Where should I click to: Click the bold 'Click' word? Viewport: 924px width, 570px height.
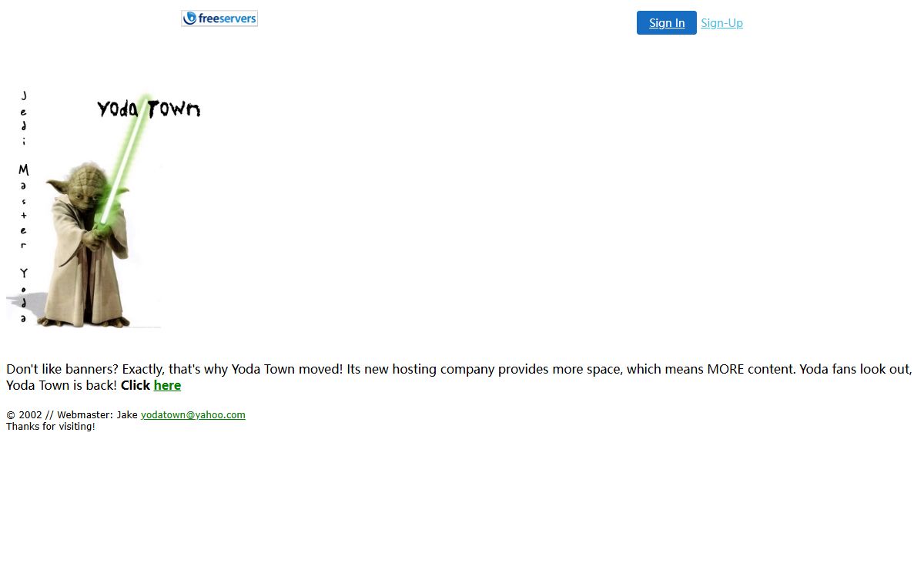click(136, 385)
